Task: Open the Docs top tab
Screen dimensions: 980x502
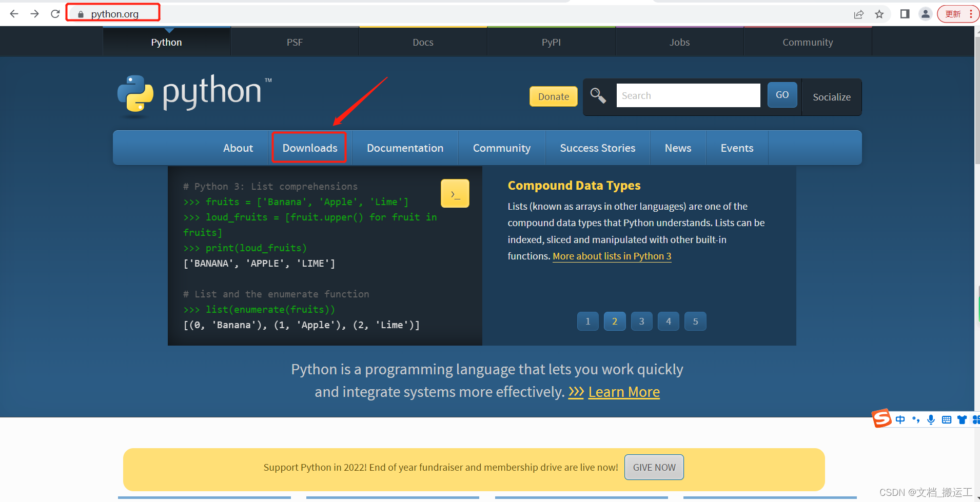Action: coord(423,42)
